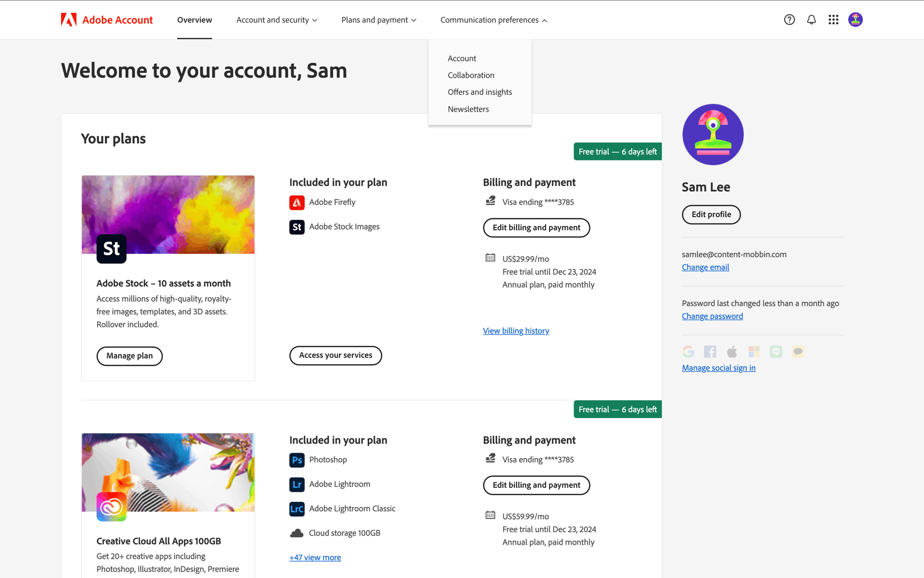
Task: Click the header profile avatar icon
Action: pyautogui.click(x=855, y=20)
